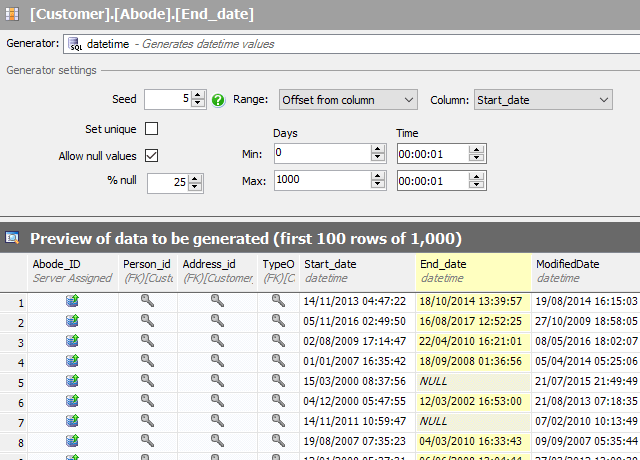
Task: Click ModifiedDate cell 08/05/2016 18:02:07
Action: click(586, 341)
